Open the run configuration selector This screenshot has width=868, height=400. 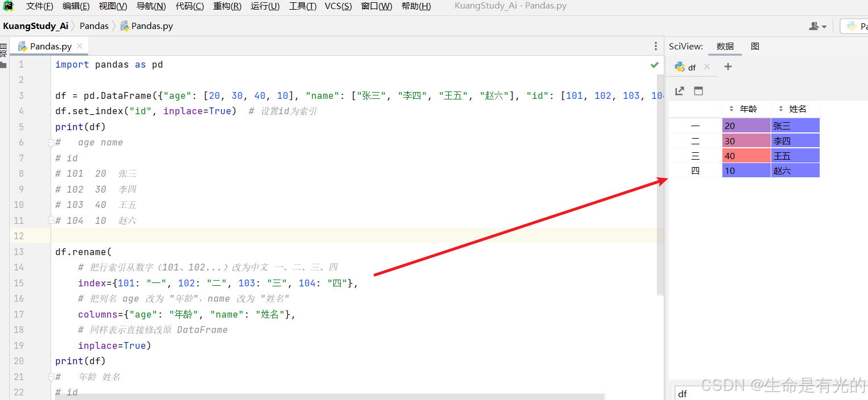click(x=855, y=26)
